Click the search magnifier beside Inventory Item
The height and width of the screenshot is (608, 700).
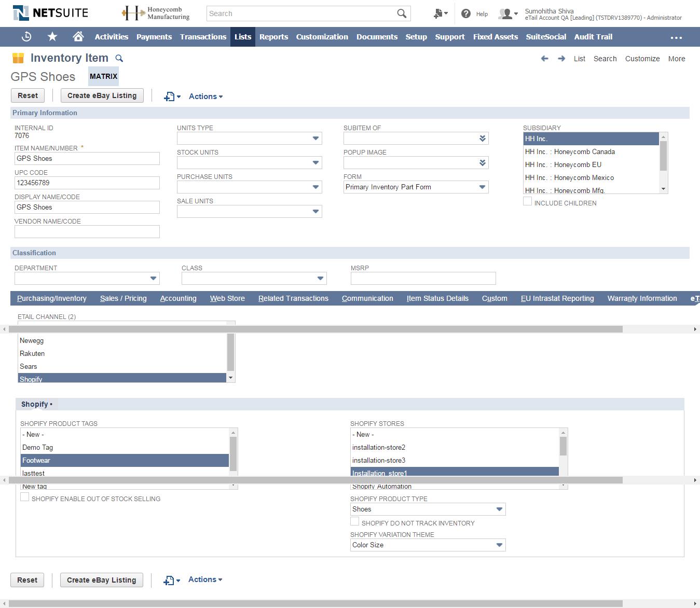pyautogui.click(x=119, y=58)
